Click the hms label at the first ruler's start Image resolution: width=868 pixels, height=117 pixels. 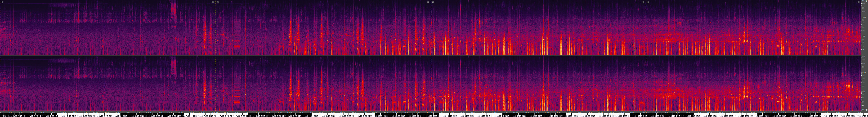(2, 112)
